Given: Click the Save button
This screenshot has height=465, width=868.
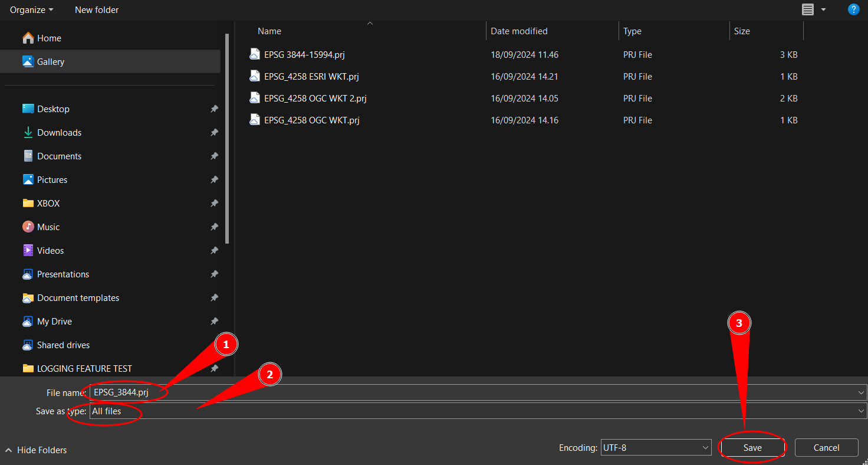Looking at the screenshot, I should point(752,448).
